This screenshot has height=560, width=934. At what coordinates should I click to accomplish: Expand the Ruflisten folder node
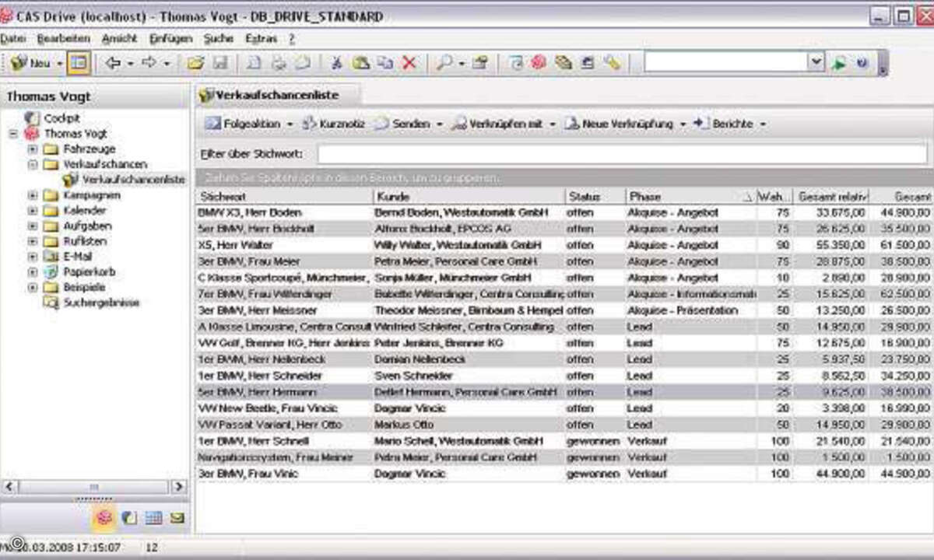[32, 241]
